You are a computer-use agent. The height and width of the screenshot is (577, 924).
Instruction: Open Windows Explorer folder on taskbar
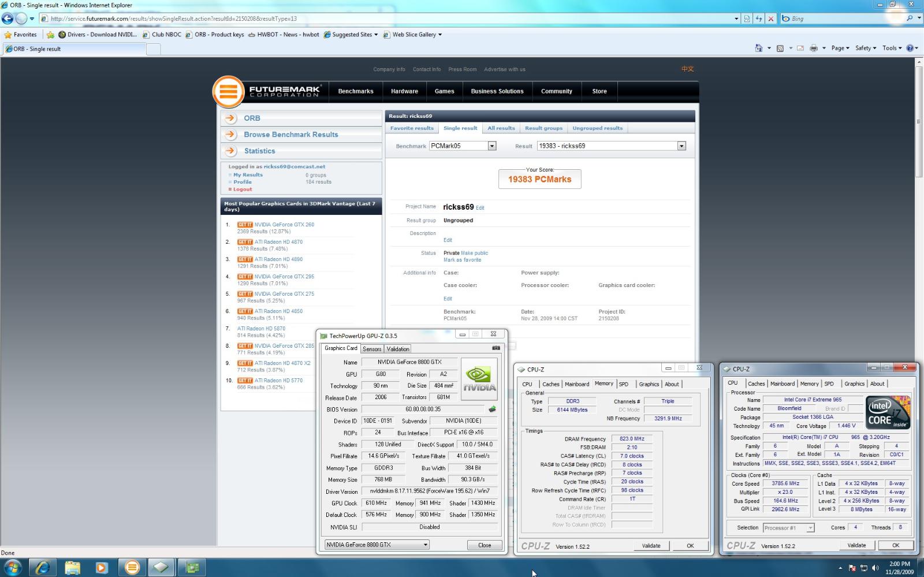pos(72,568)
